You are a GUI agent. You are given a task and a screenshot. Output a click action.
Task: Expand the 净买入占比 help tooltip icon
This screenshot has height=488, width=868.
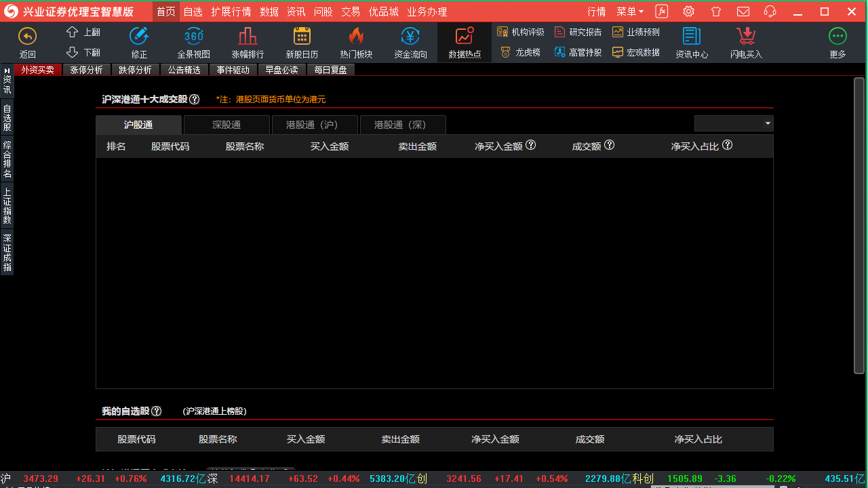727,144
